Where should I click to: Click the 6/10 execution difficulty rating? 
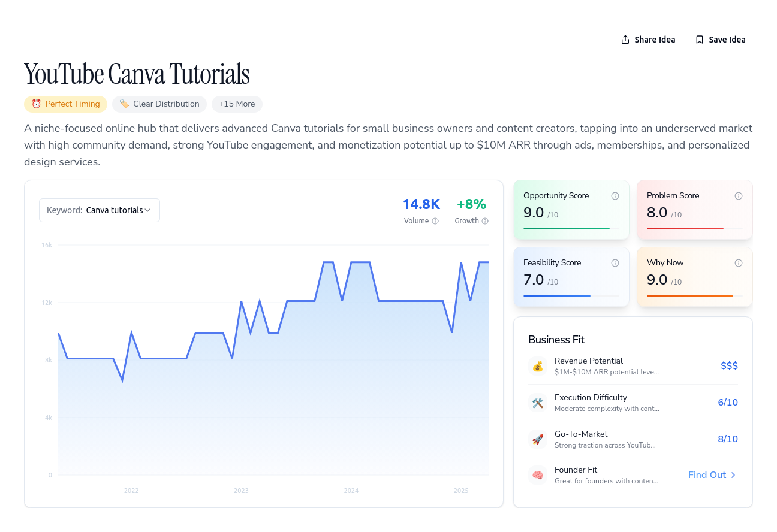(728, 403)
